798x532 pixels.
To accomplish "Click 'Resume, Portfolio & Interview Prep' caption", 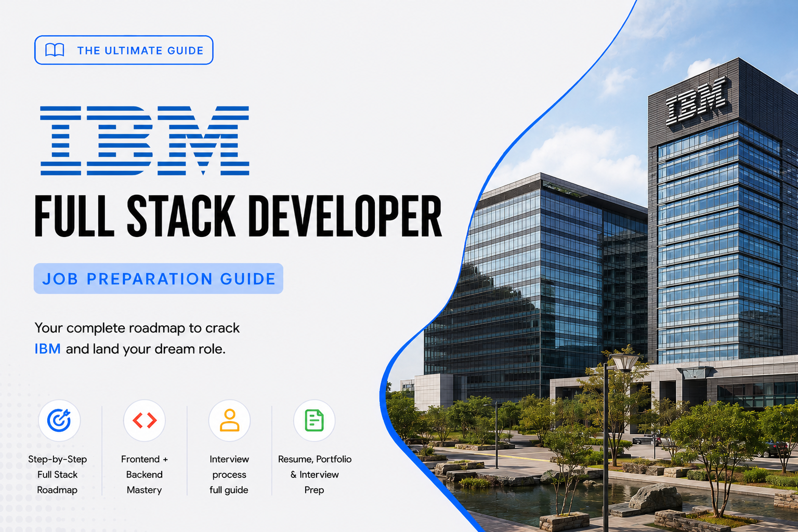I will pyautogui.click(x=315, y=474).
